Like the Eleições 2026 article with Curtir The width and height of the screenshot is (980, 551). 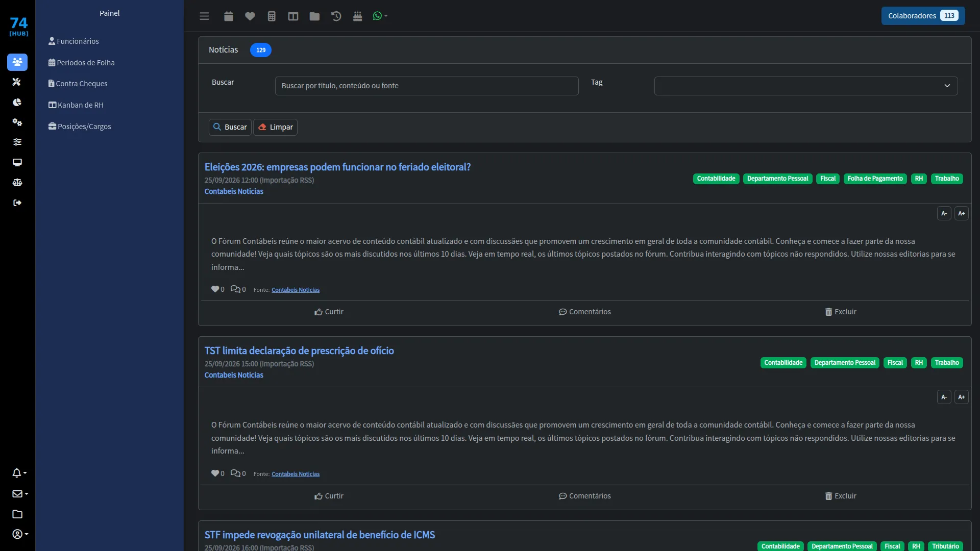point(329,312)
